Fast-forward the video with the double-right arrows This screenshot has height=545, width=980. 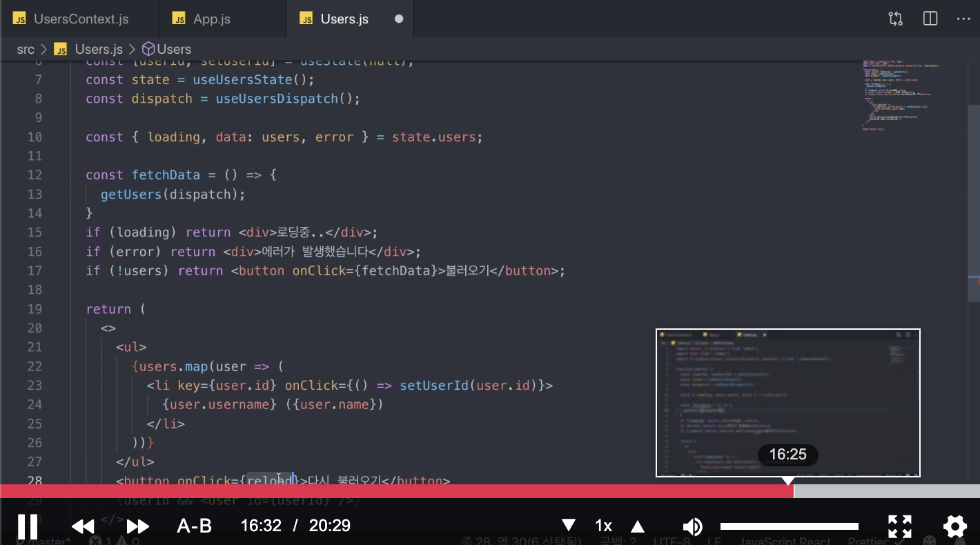(x=138, y=527)
